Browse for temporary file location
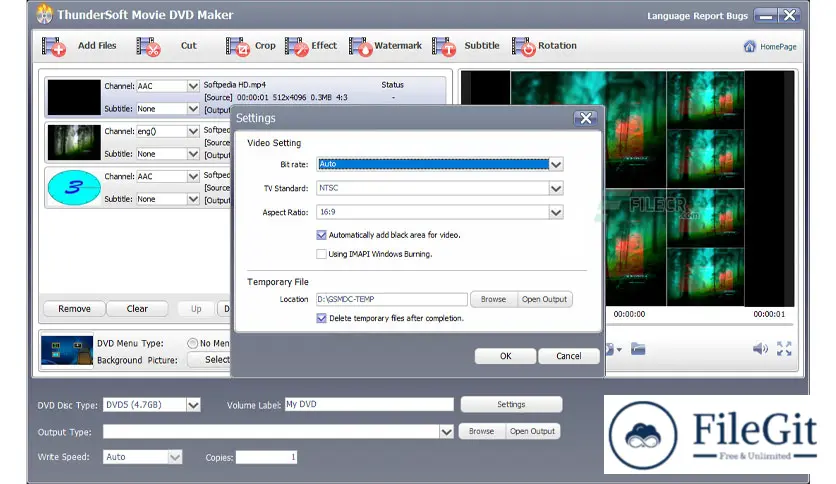The image size is (836, 484). [493, 300]
